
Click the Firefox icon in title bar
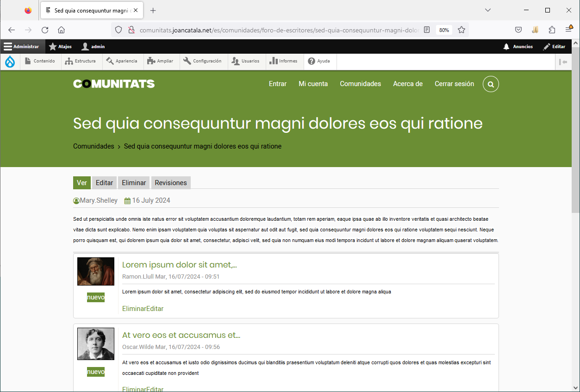pos(28,10)
